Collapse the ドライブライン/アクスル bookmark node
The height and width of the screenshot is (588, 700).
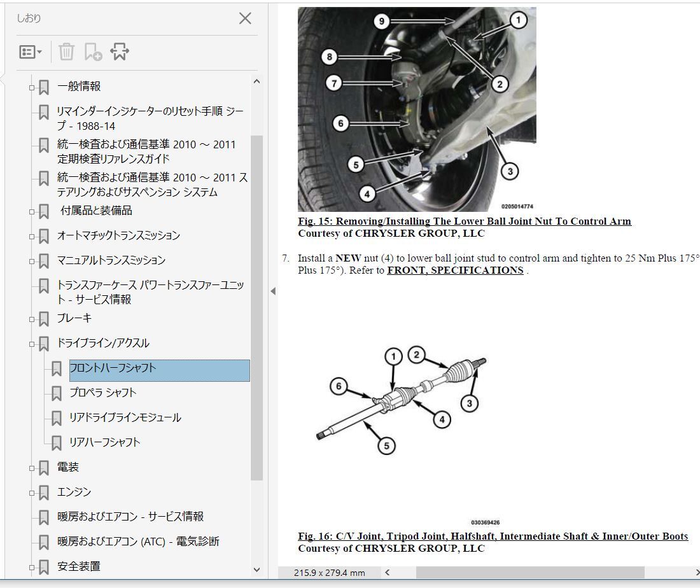click(x=32, y=344)
